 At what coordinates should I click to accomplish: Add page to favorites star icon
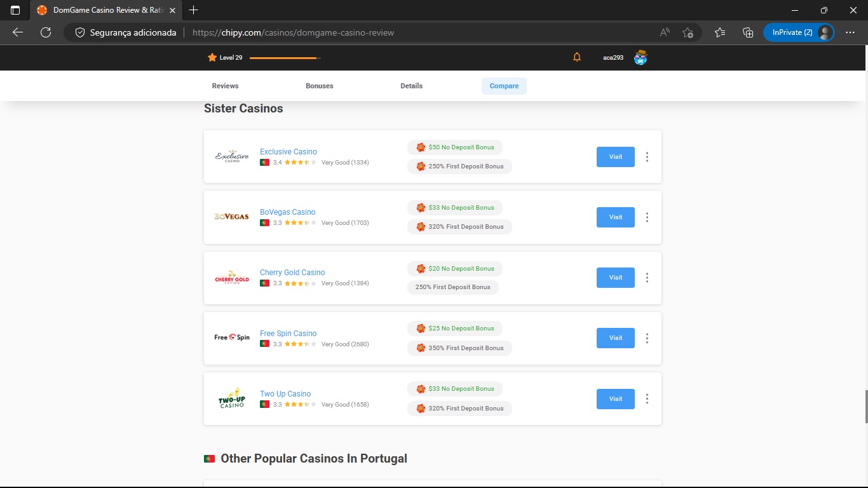[688, 32]
